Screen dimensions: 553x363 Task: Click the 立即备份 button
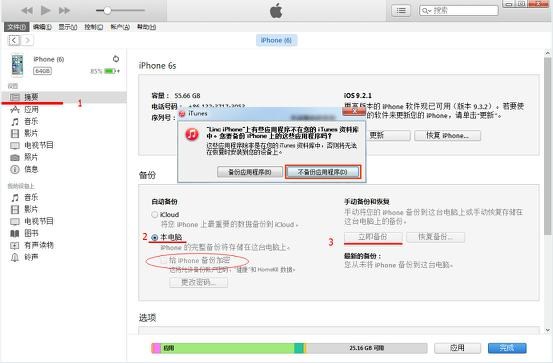coord(373,237)
